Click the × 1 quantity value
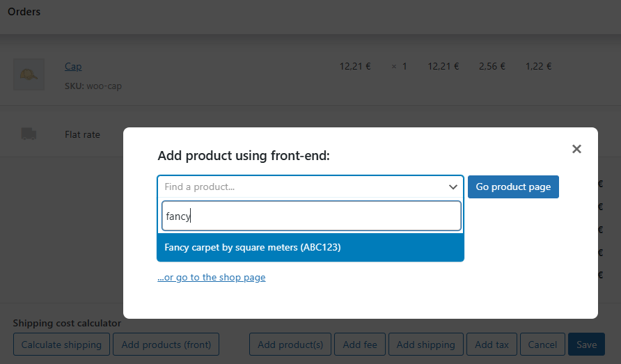The width and height of the screenshot is (621, 364). coord(399,66)
